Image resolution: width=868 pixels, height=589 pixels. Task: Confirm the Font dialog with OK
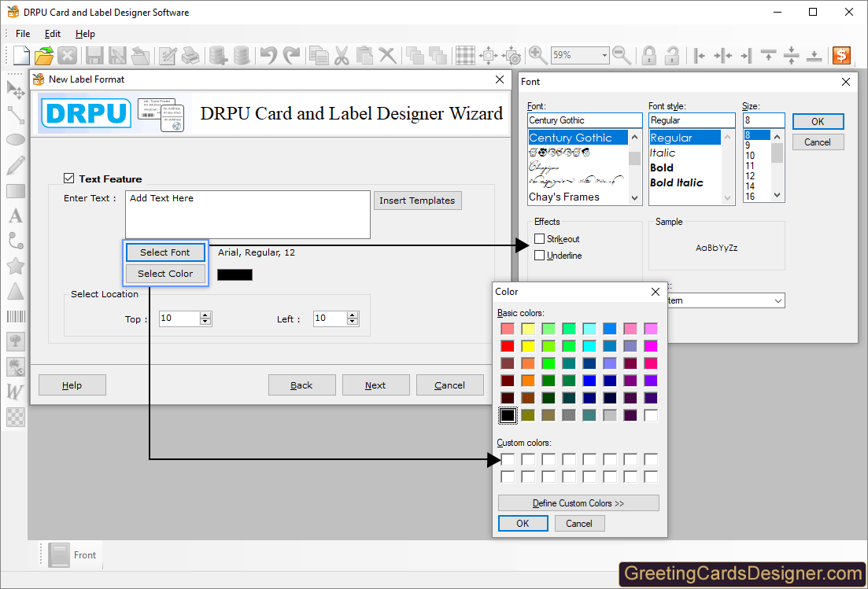(818, 122)
